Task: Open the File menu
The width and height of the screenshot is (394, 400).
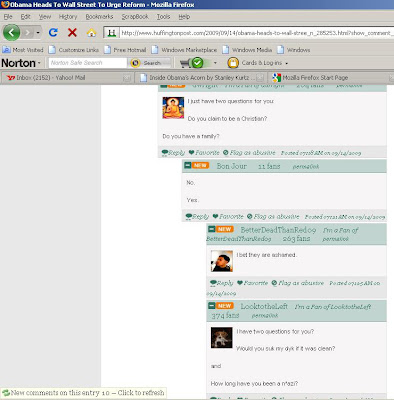Action: [8, 17]
